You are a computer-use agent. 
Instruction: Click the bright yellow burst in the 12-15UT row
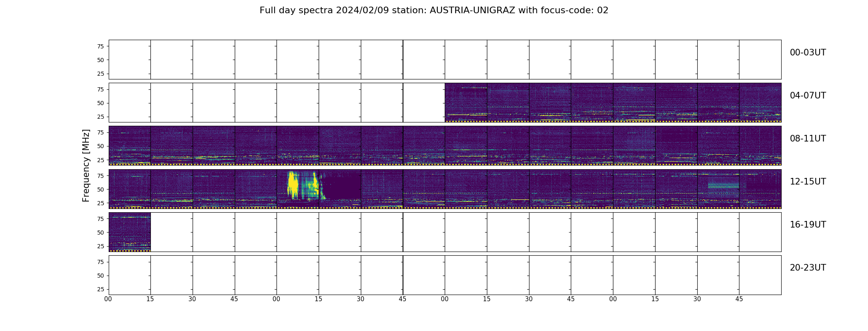293,185
